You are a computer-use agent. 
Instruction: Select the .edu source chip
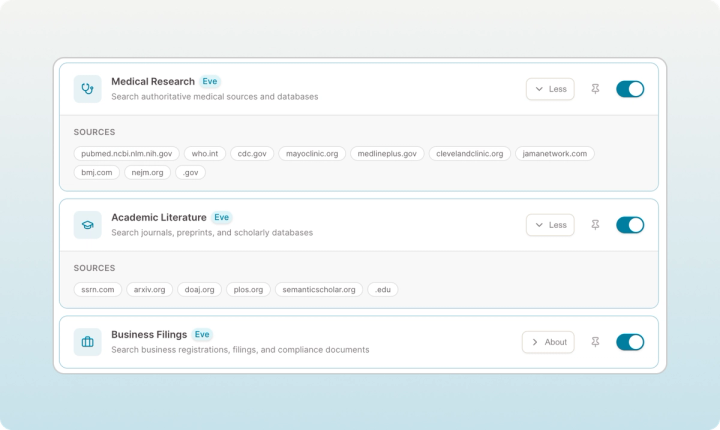point(383,289)
